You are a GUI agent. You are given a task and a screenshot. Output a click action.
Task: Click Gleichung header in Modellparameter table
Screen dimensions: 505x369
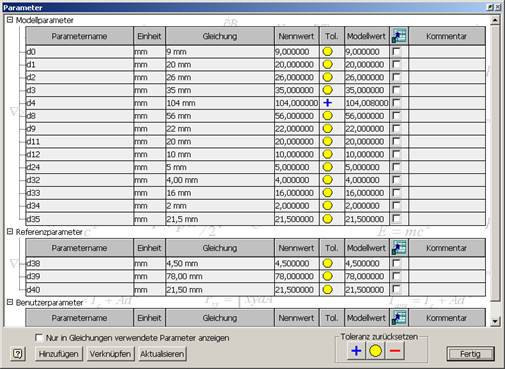coord(220,36)
